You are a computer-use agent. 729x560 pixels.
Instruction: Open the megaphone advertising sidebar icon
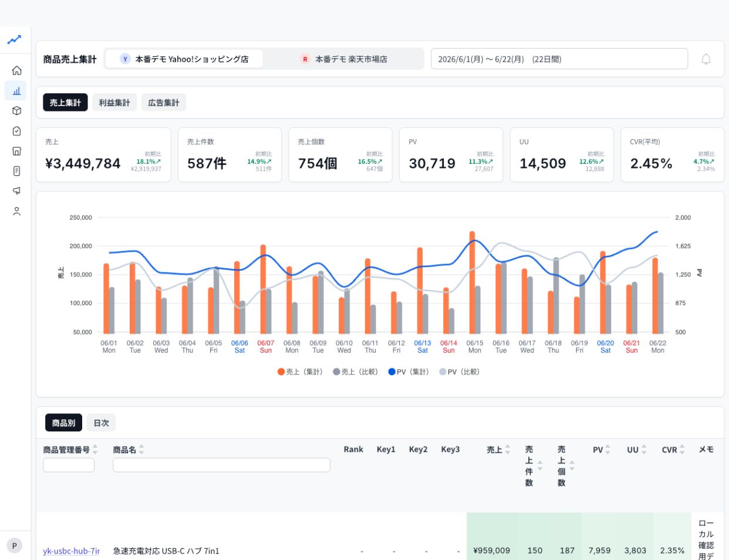click(16, 191)
